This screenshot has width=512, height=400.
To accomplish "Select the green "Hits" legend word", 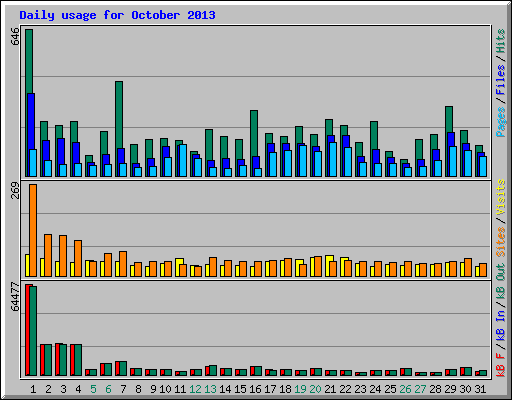I will pos(501,41).
